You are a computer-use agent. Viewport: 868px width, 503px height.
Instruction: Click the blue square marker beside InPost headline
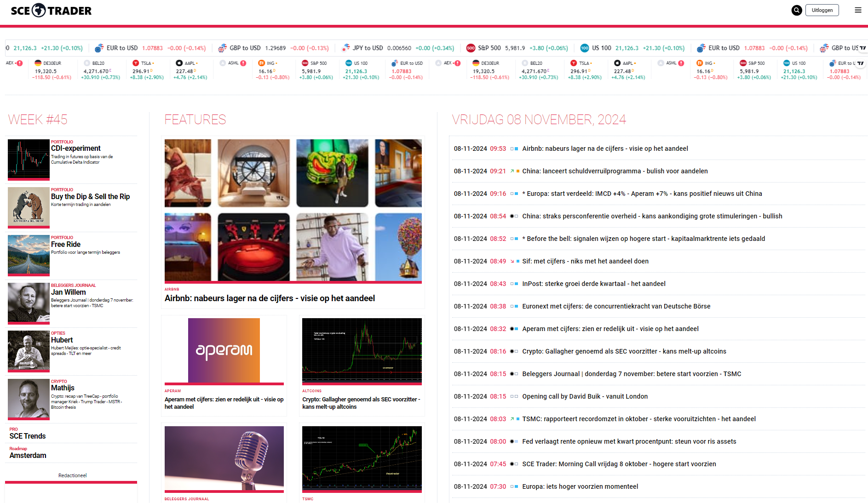[x=517, y=284]
